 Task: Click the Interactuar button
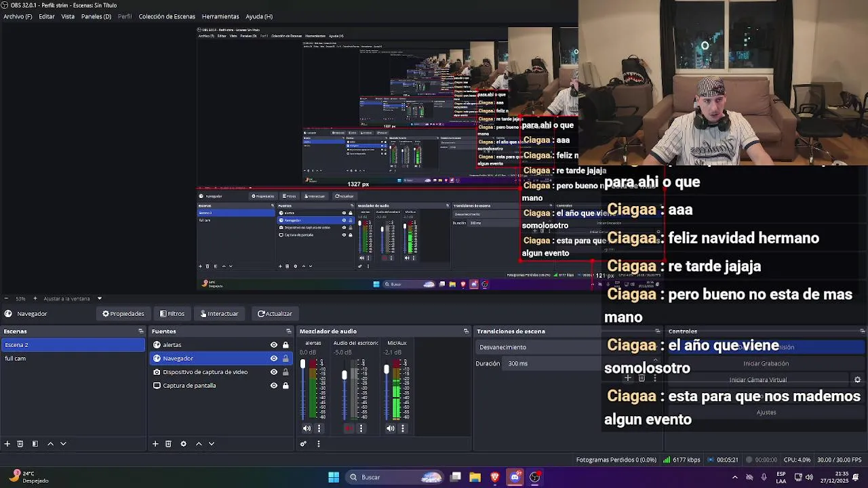pos(219,314)
